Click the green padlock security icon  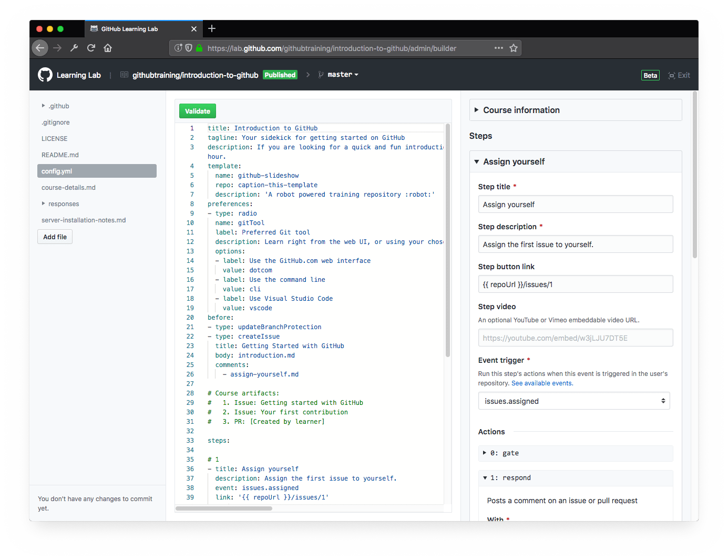pyautogui.click(x=199, y=48)
